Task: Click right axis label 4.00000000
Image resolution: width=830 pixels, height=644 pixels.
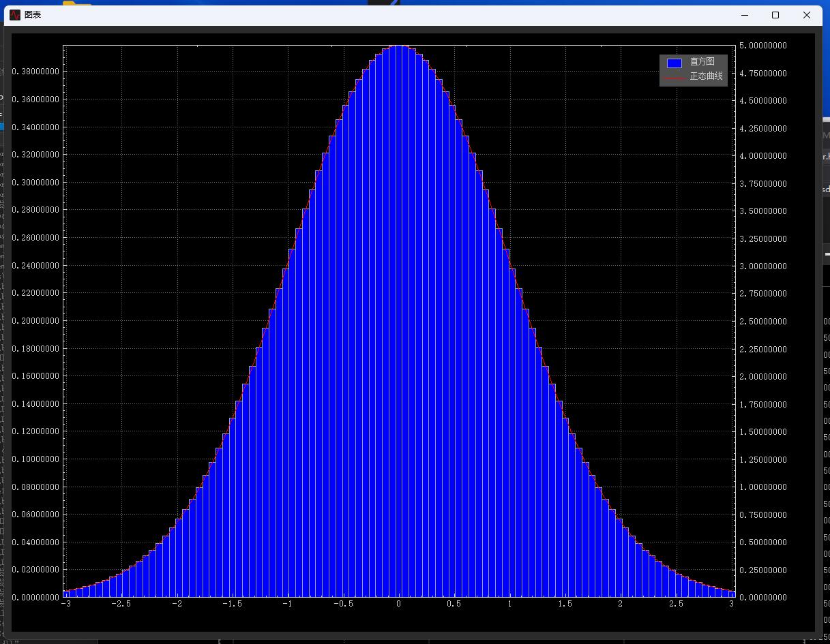Action: point(763,156)
